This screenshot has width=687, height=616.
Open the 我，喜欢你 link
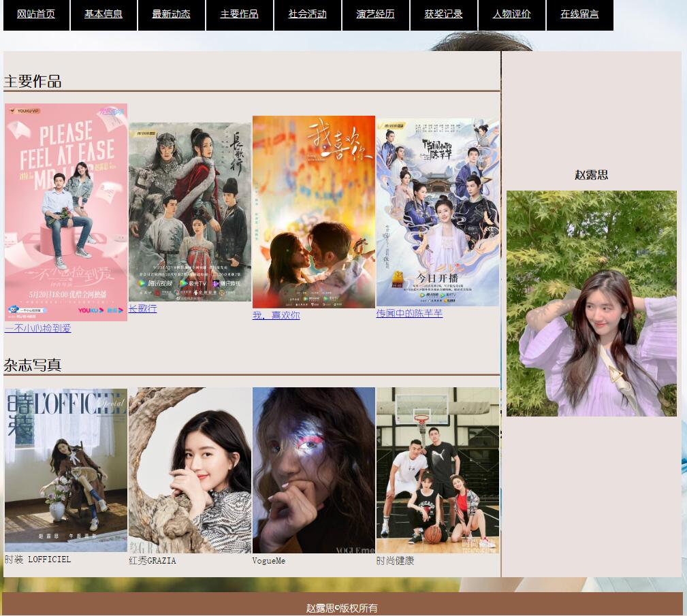[276, 315]
